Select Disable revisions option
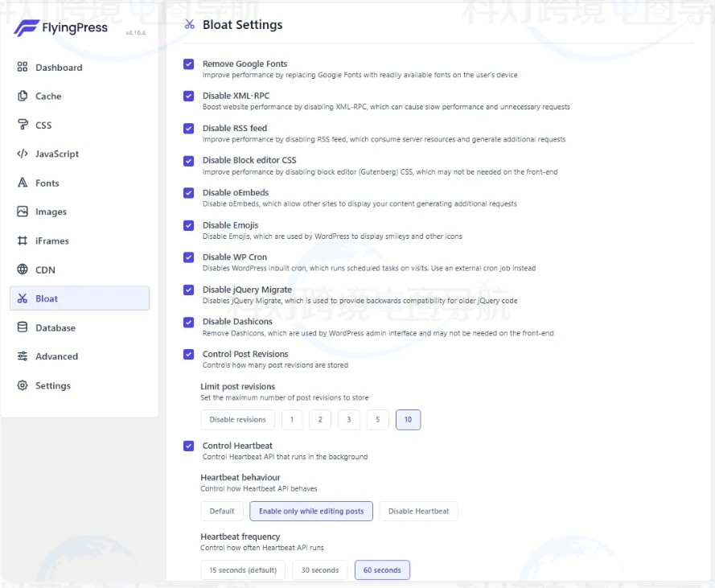This screenshot has width=715, height=588. (x=237, y=420)
